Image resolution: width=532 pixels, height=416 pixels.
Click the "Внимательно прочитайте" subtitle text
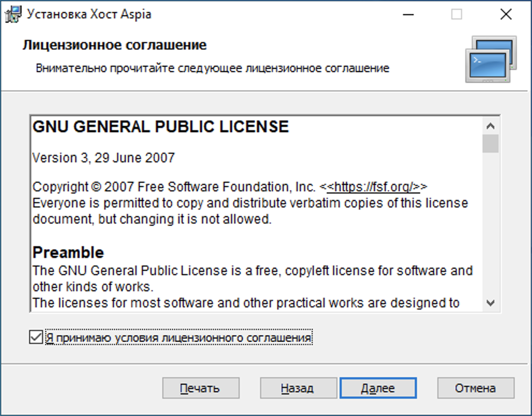(212, 68)
